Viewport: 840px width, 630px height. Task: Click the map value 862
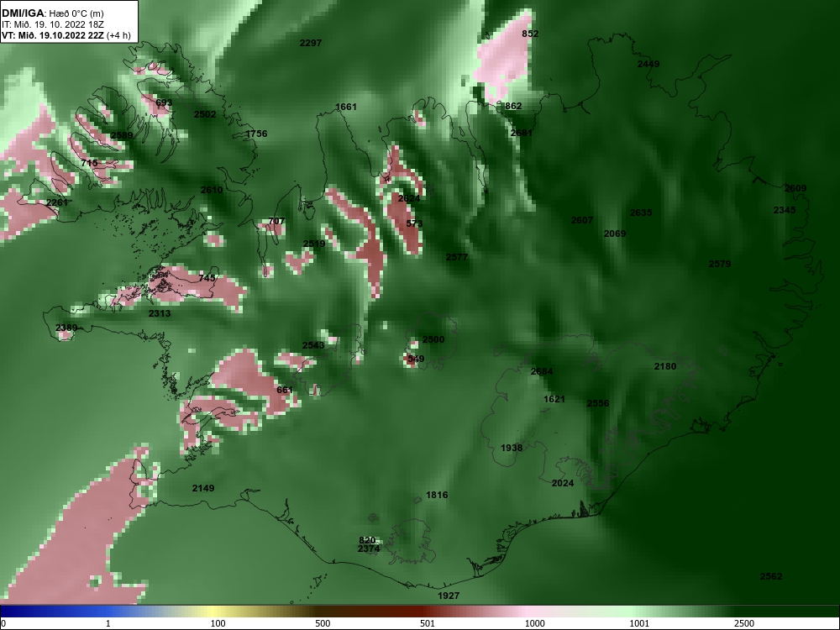513,106
